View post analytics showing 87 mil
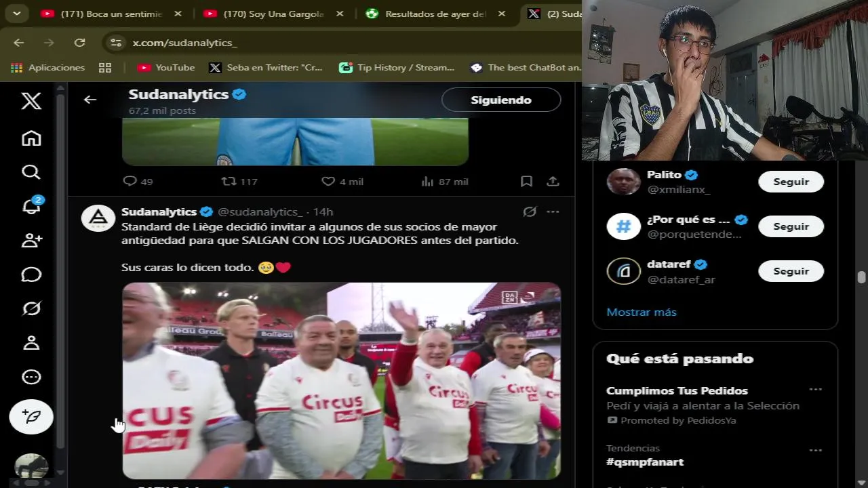The height and width of the screenshot is (488, 868). pyautogui.click(x=445, y=182)
